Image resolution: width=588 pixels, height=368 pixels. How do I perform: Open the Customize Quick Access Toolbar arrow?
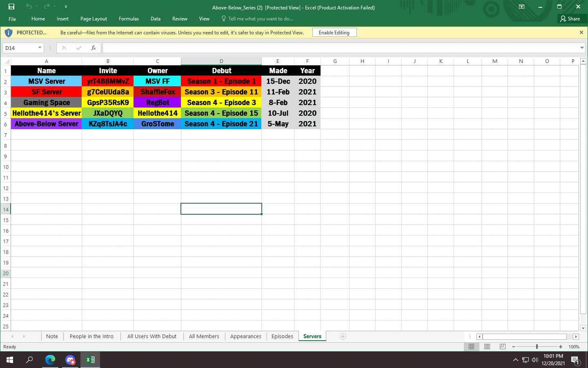[x=66, y=7]
